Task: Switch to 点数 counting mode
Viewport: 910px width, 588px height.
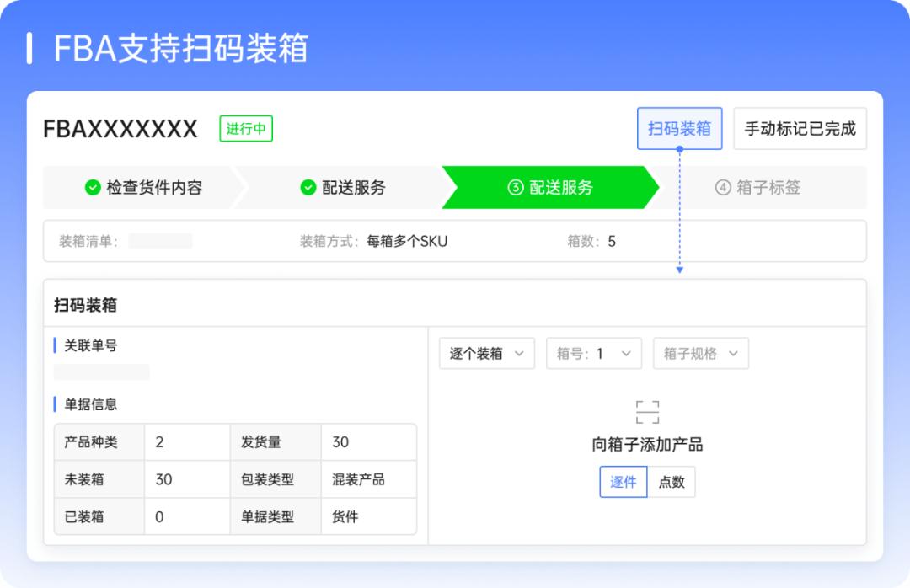Action: coord(672,483)
